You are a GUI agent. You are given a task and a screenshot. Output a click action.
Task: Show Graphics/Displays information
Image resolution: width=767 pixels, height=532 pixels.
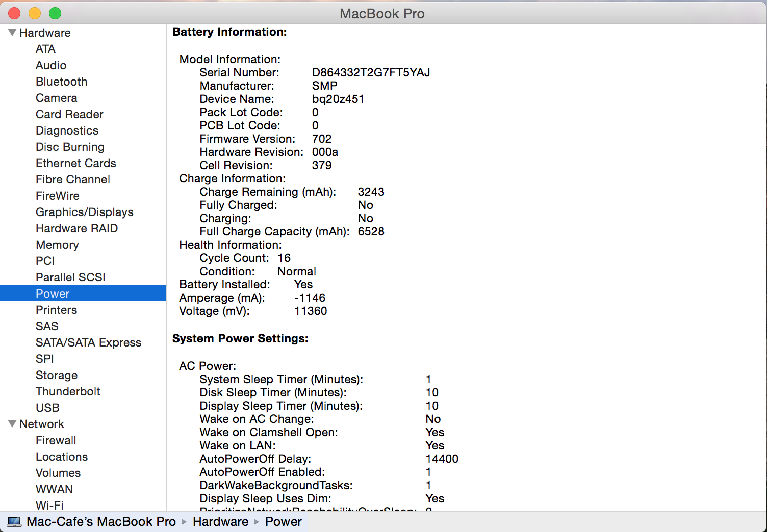click(x=85, y=212)
